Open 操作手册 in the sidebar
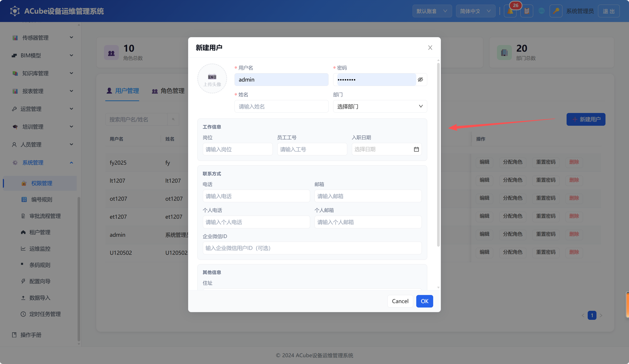The height and width of the screenshot is (364, 629). pos(40,335)
